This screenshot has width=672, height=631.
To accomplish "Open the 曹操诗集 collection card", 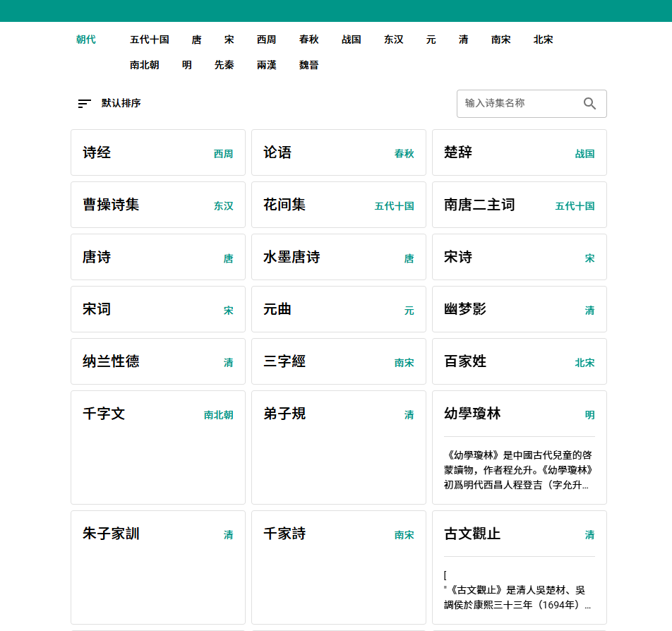I will pyautogui.click(x=158, y=205).
